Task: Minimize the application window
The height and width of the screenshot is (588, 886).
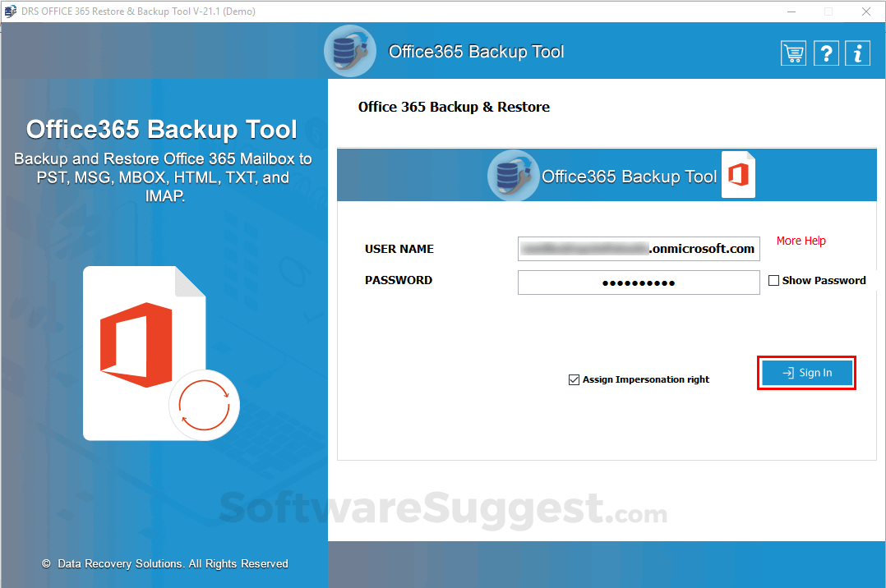Action: point(791,11)
